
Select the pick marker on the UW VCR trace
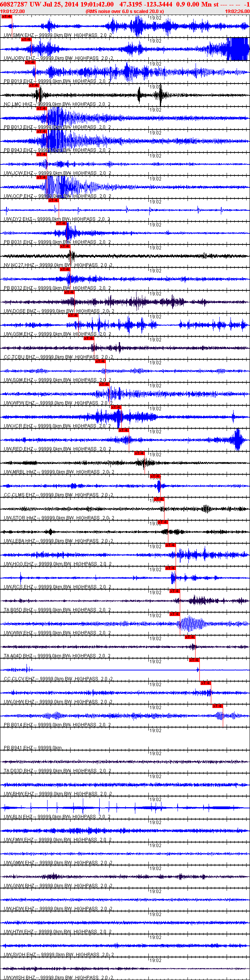pyautogui.click(x=116, y=407)
